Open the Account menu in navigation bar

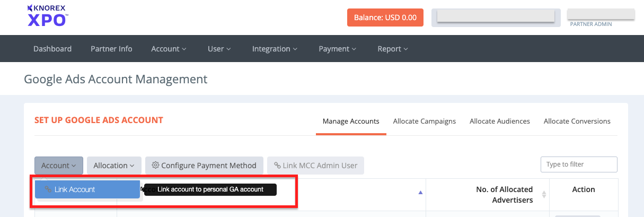point(169,49)
